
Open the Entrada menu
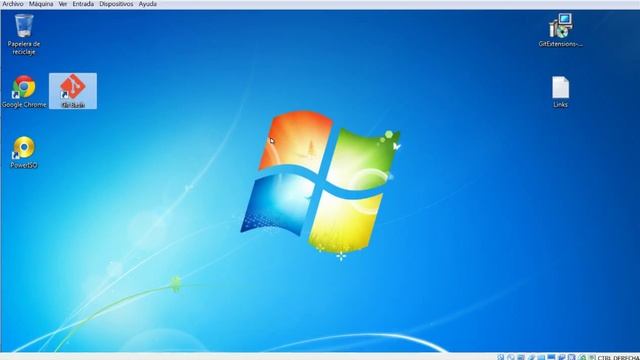pos(83,4)
